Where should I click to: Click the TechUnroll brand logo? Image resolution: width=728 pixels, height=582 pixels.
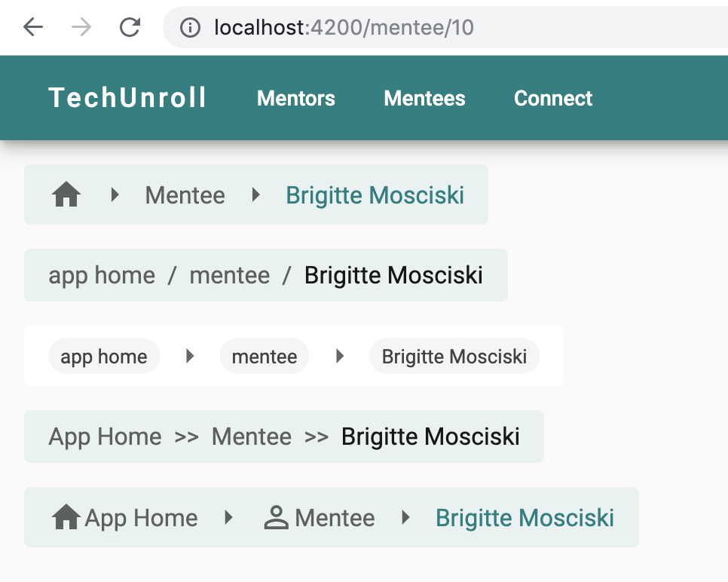pos(127,98)
